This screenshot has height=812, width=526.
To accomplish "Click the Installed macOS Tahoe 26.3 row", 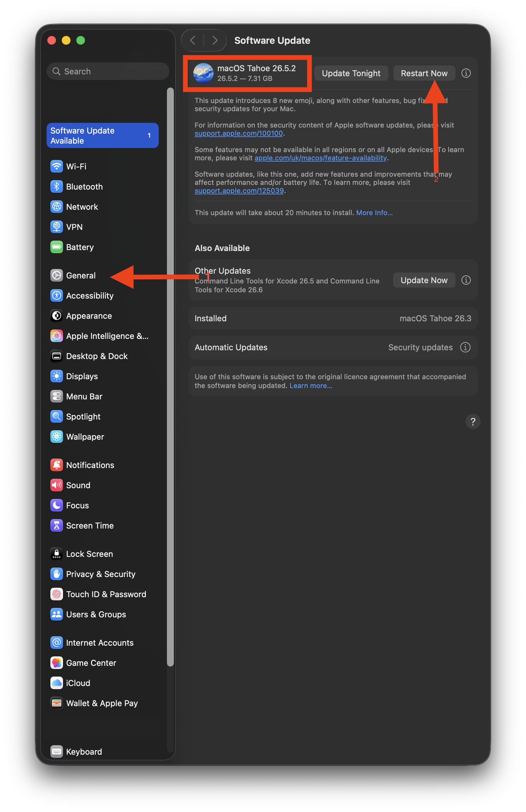I will click(333, 318).
